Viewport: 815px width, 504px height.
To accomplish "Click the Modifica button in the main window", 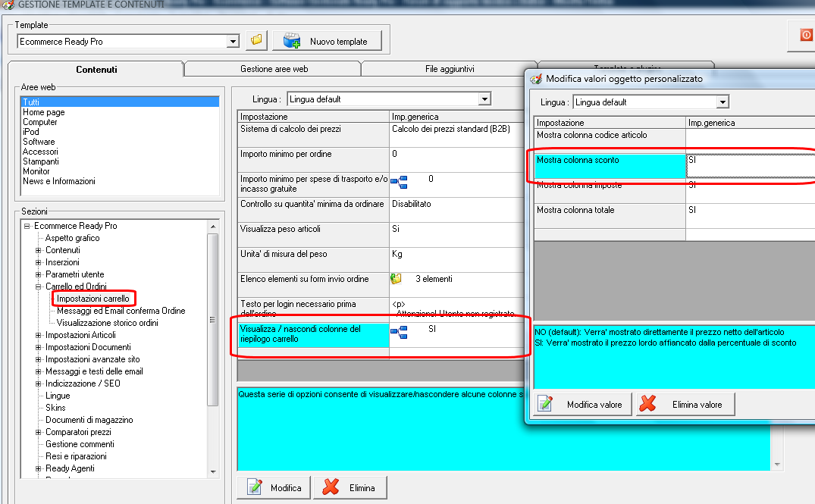I will click(x=274, y=488).
